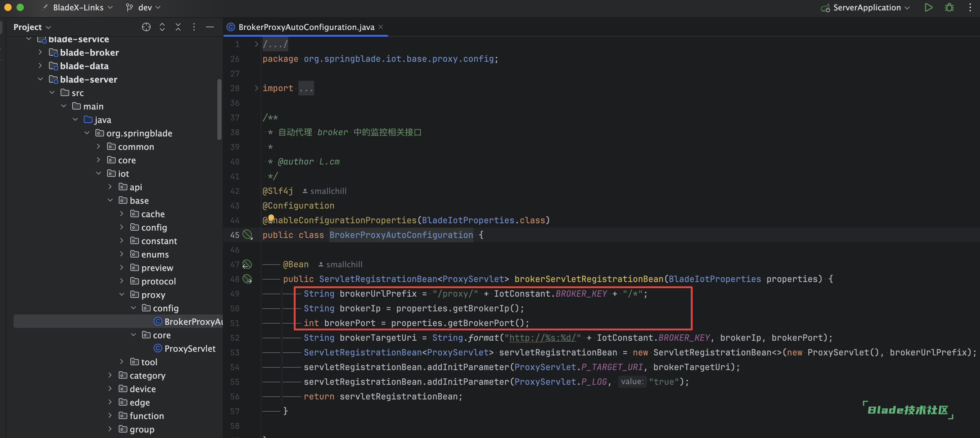The width and height of the screenshot is (980, 438).
Task: Click the P_TARGET_URI constant on line 54
Action: coord(612,367)
